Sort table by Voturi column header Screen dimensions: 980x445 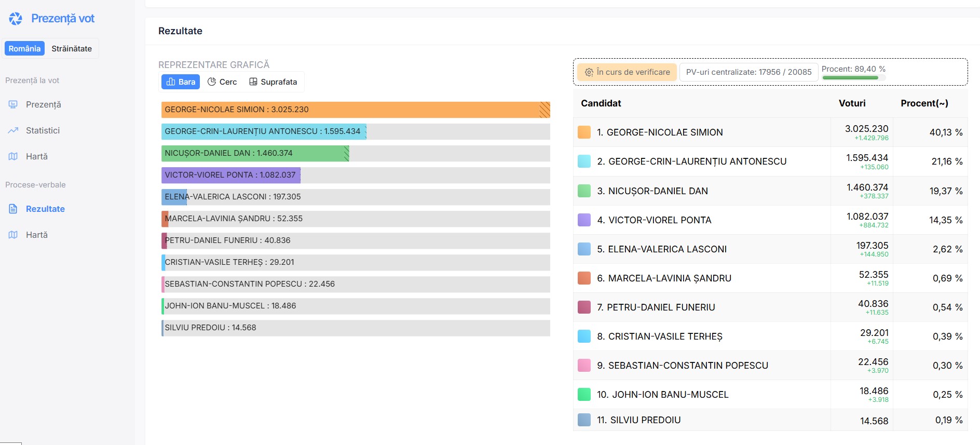point(852,103)
